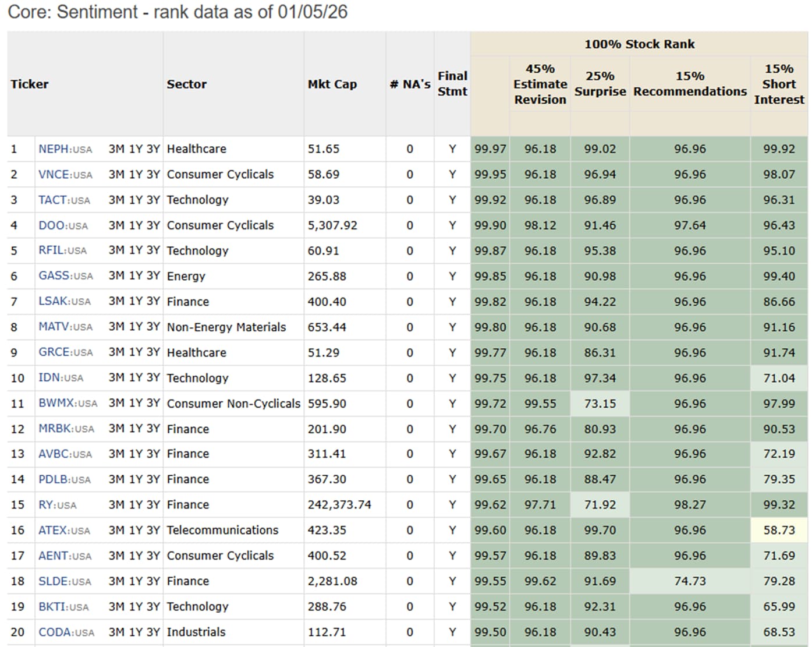Open the RY:USA ticker link
The width and height of the screenshot is (812, 647).
[57, 505]
